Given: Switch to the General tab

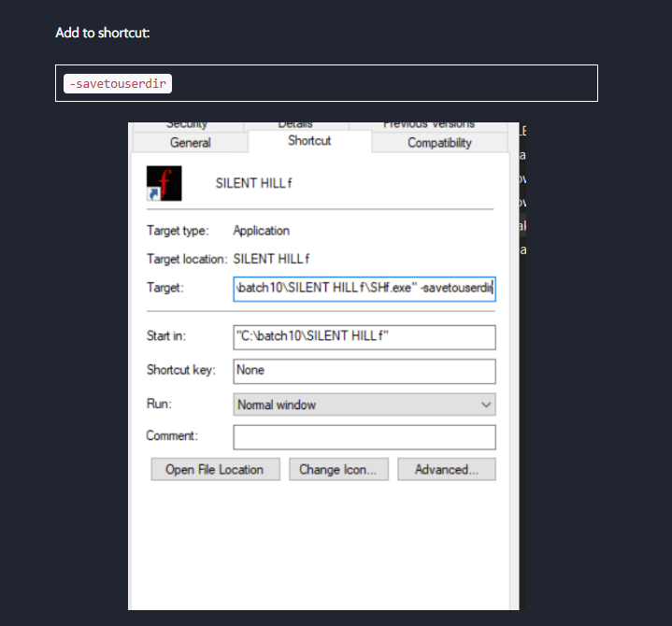Looking at the screenshot, I should (191, 143).
